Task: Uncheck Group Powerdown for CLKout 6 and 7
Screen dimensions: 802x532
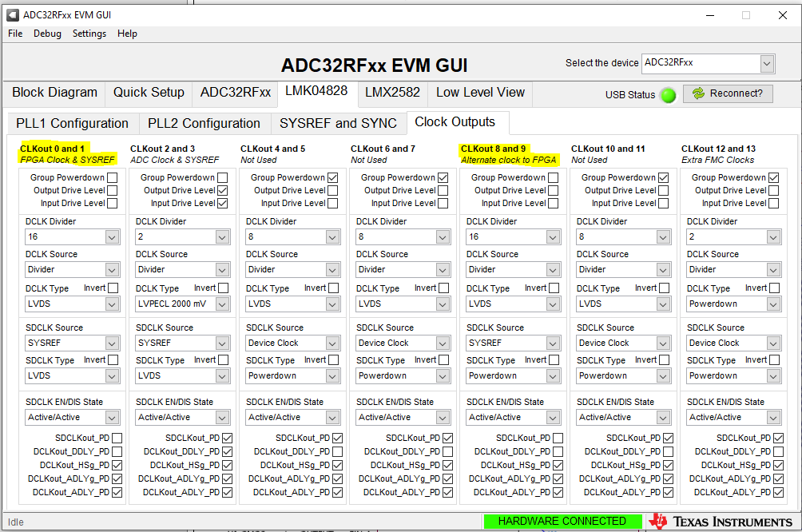Action: (x=443, y=177)
